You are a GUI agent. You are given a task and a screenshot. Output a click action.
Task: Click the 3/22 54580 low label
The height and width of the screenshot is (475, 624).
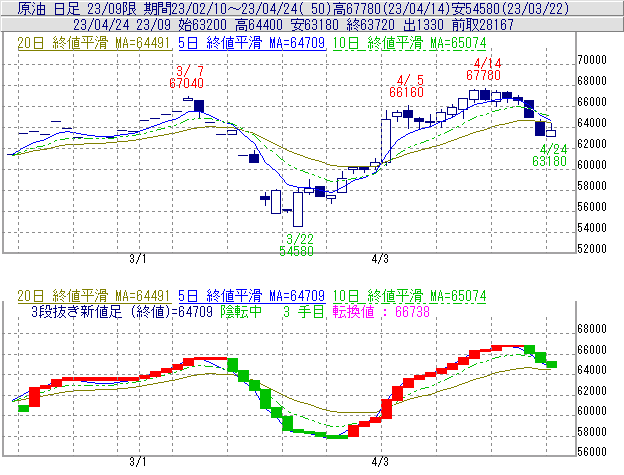click(x=296, y=245)
